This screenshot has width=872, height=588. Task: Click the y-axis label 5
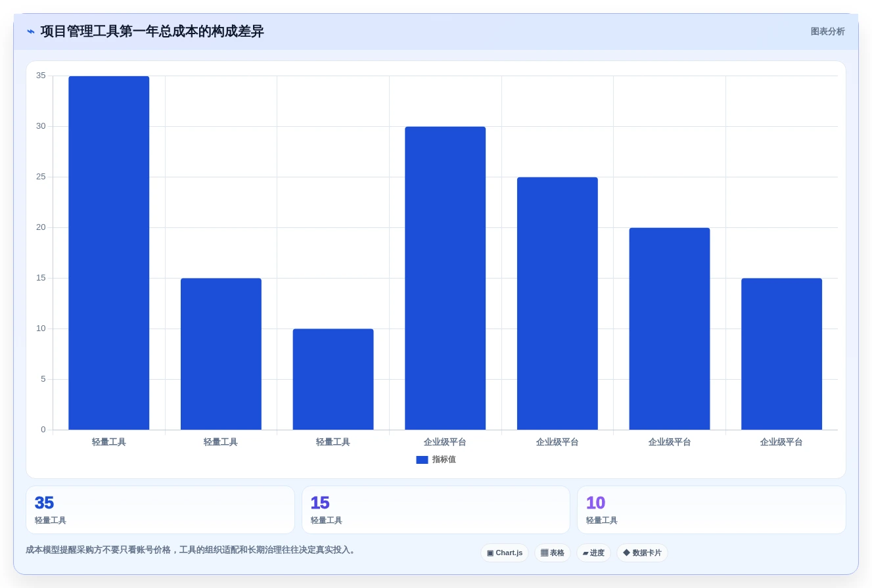[43, 379]
